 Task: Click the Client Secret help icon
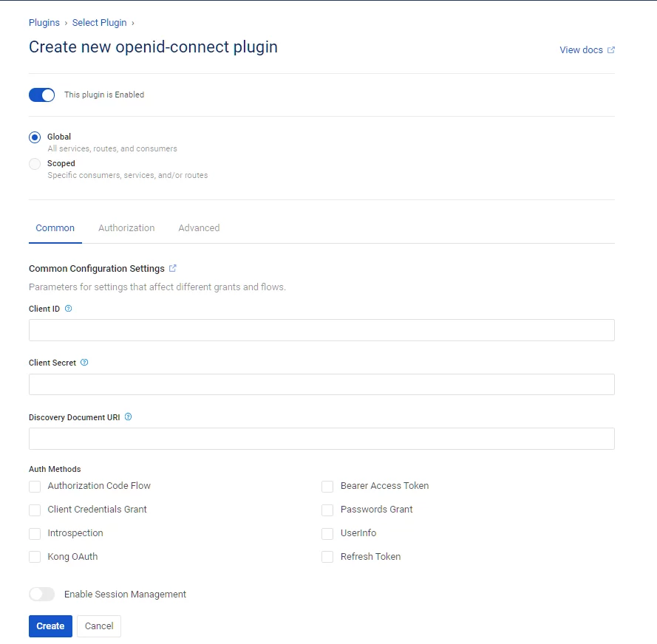84,363
